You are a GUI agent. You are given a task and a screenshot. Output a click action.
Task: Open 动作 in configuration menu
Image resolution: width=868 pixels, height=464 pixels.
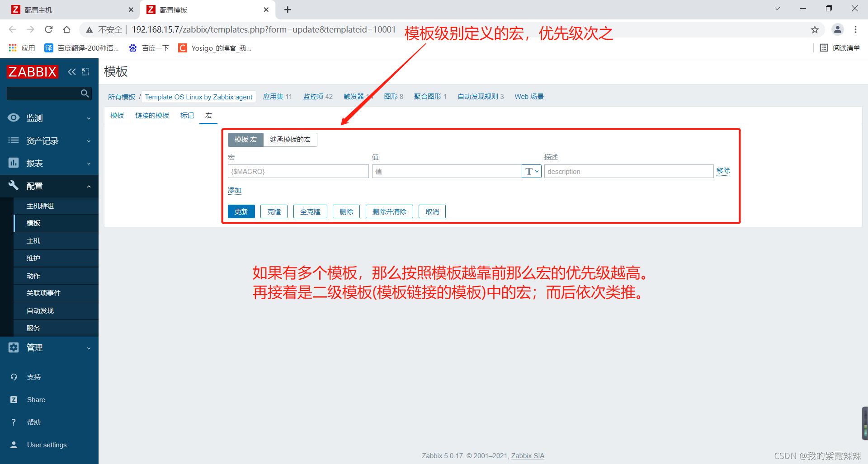56,276
